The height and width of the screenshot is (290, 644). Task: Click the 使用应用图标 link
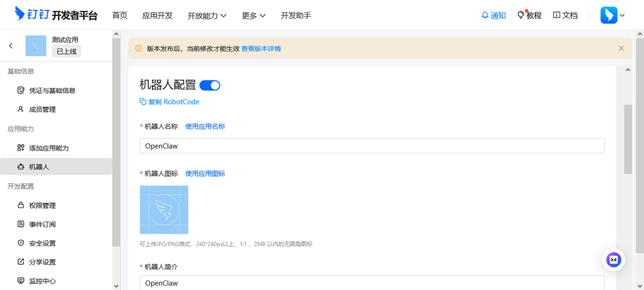point(205,173)
